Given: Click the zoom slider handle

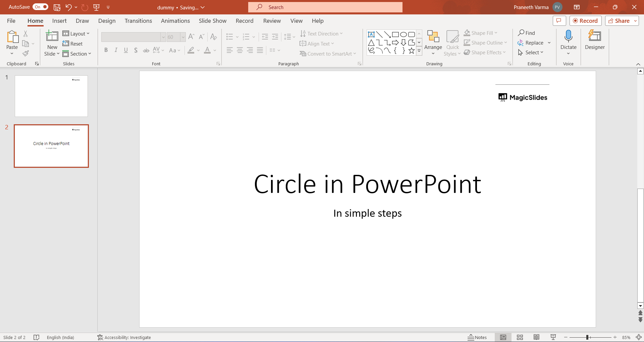Looking at the screenshot, I should tap(587, 337).
